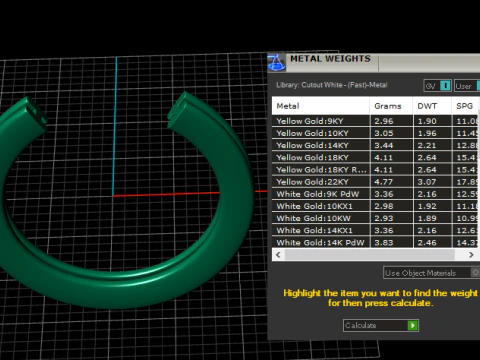480x360 pixels.
Task: Click the green arrow on Calculate
Action: [413, 325]
